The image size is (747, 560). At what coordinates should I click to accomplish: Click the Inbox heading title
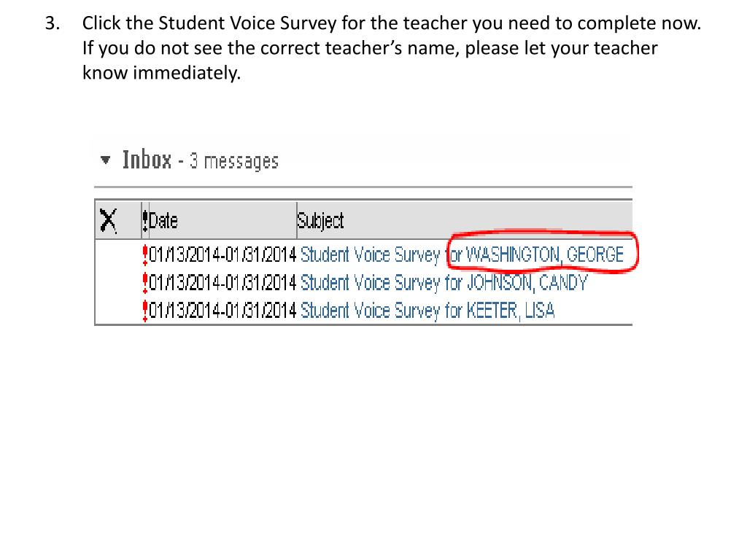coord(147,160)
